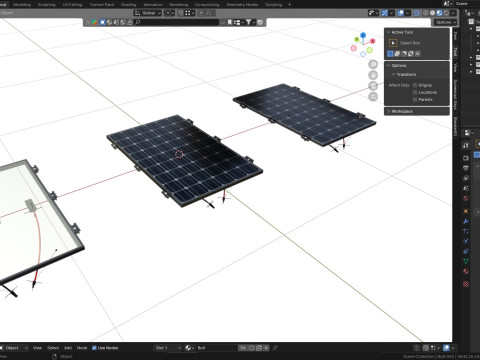Choose the Subtract selection mode icon
The height and width of the screenshot is (360, 480).
404,54
